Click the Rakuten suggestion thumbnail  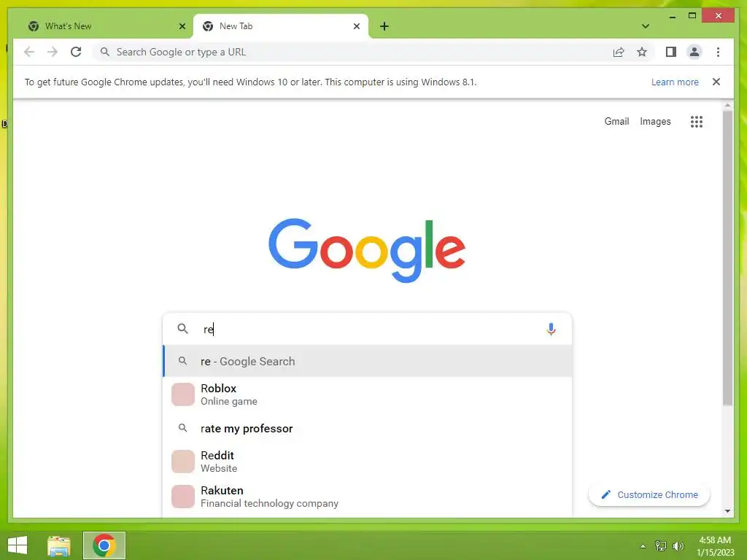(x=183, y=497)
